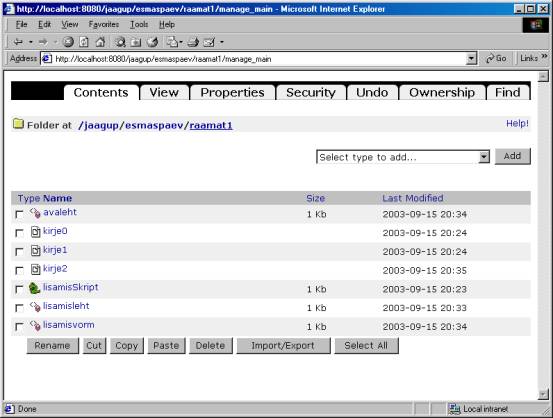
Task: Switch to the Security tab
Action: pyautogui.click(x=311, y=93)
